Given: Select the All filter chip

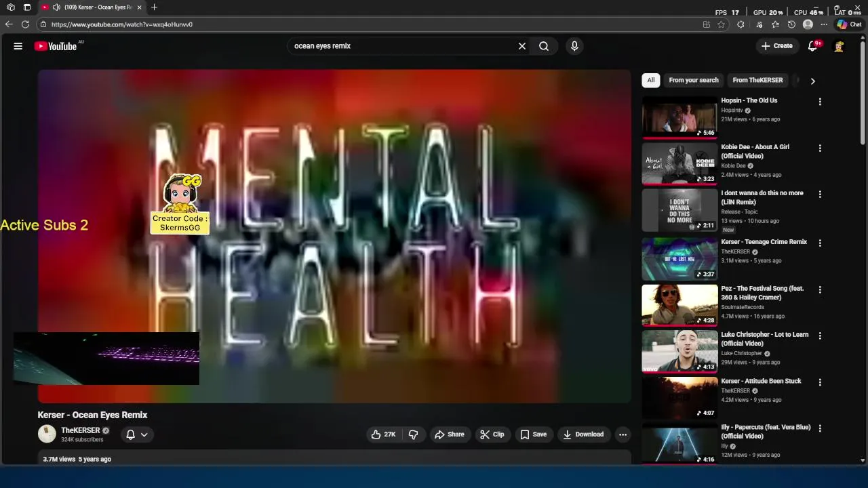Looking at the screenshot, I should pos(651,80).
